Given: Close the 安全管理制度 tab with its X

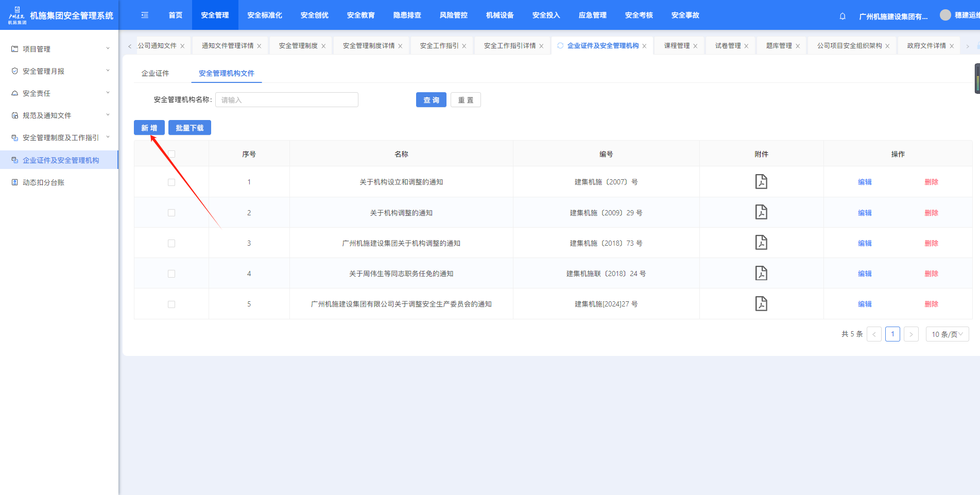Looking at the screenshot, I should coord(323,46).
